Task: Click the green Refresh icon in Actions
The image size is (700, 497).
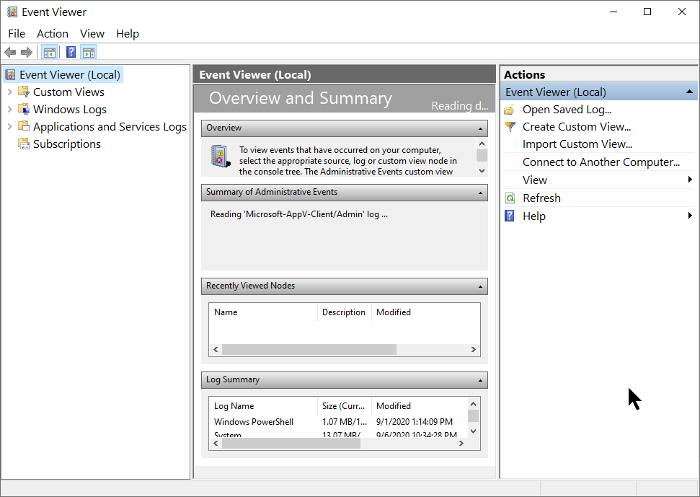Action: click(x=510, y=198)
